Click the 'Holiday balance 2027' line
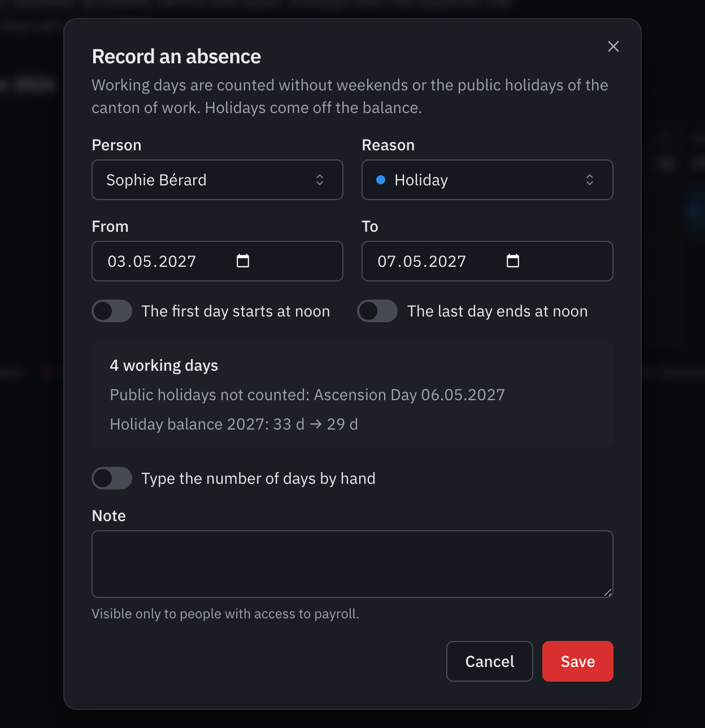Image resolution: width=705 pixels, height=728 pixels. click(234, 424)
